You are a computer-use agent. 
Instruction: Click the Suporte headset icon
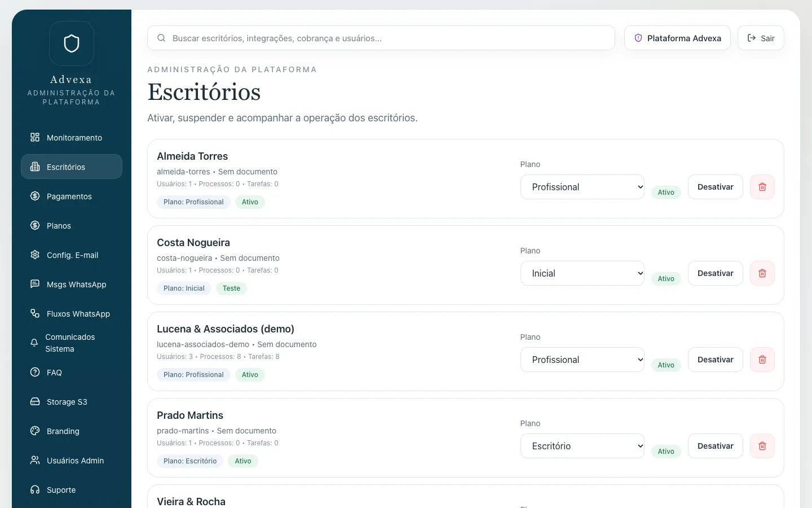click(x=35, y=489)
